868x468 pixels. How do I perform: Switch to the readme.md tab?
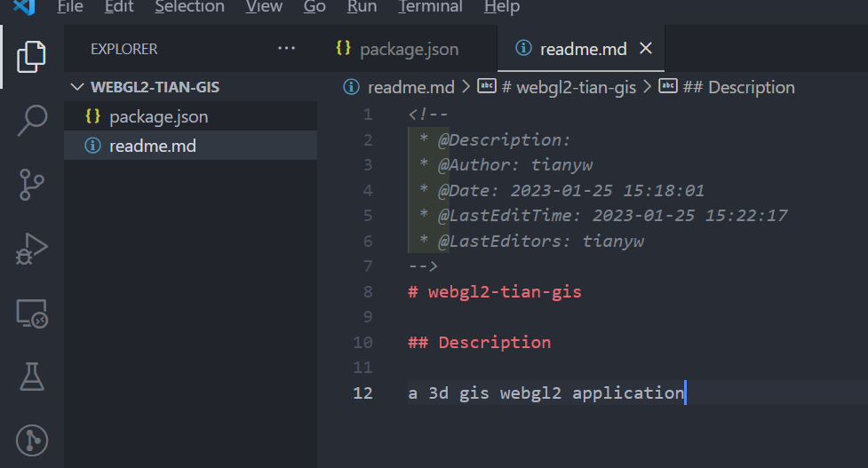581,49
